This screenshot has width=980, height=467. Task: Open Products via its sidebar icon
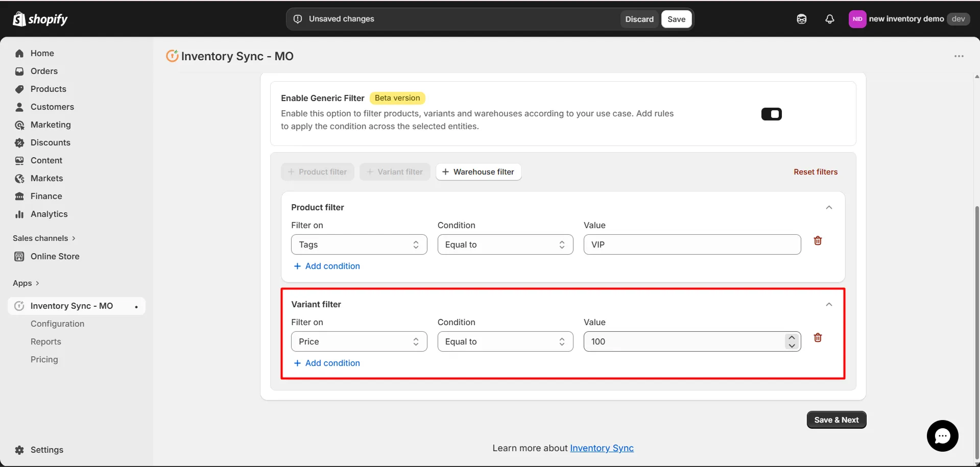pos(19,89)
